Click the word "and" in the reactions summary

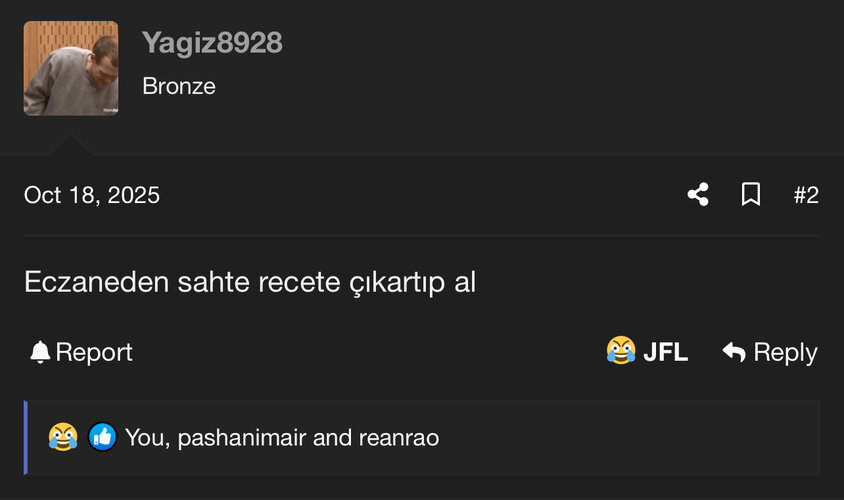pyautogui.click(x=332, y=438)
